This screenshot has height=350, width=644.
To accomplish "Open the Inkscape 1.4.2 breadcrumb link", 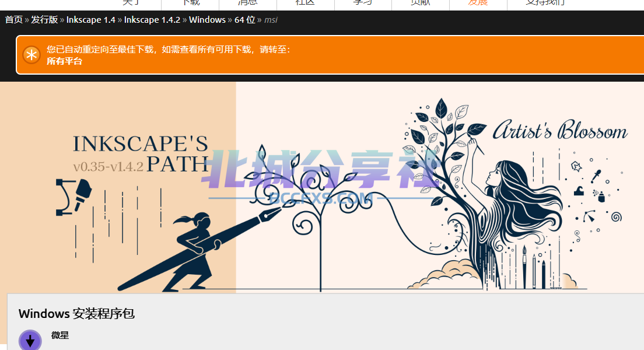I will pos(152,20).
